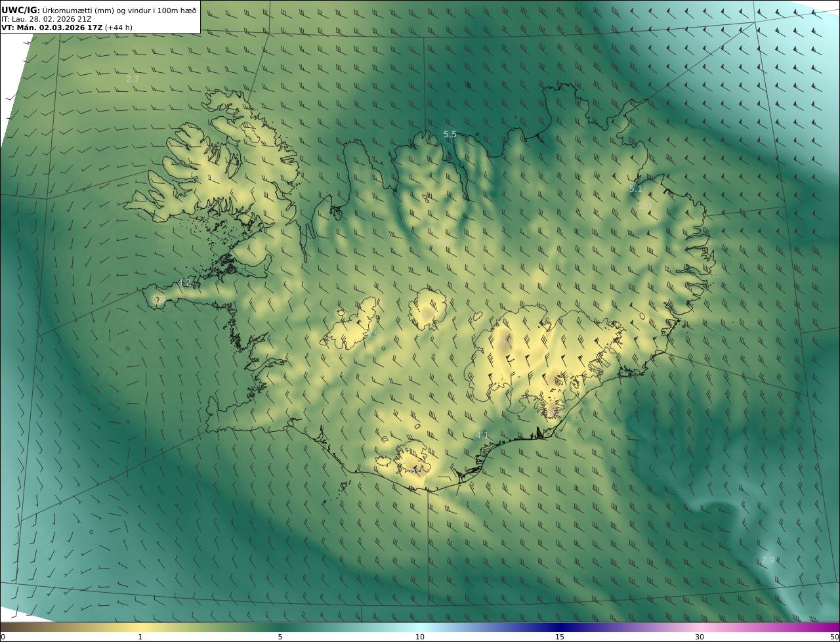The image size is (840, 642).
Task: Click the colorbar tick label '0'
Action: click(x=3, y=637)
